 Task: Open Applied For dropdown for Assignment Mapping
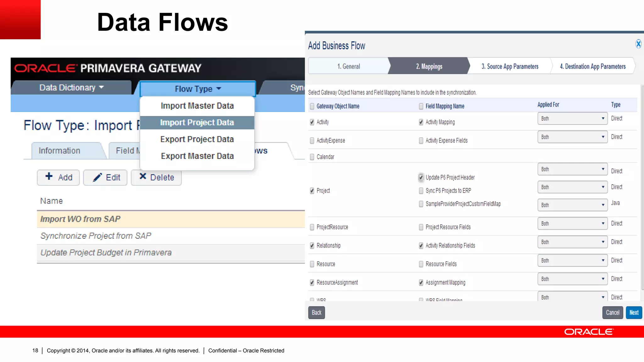pos(572,279)
